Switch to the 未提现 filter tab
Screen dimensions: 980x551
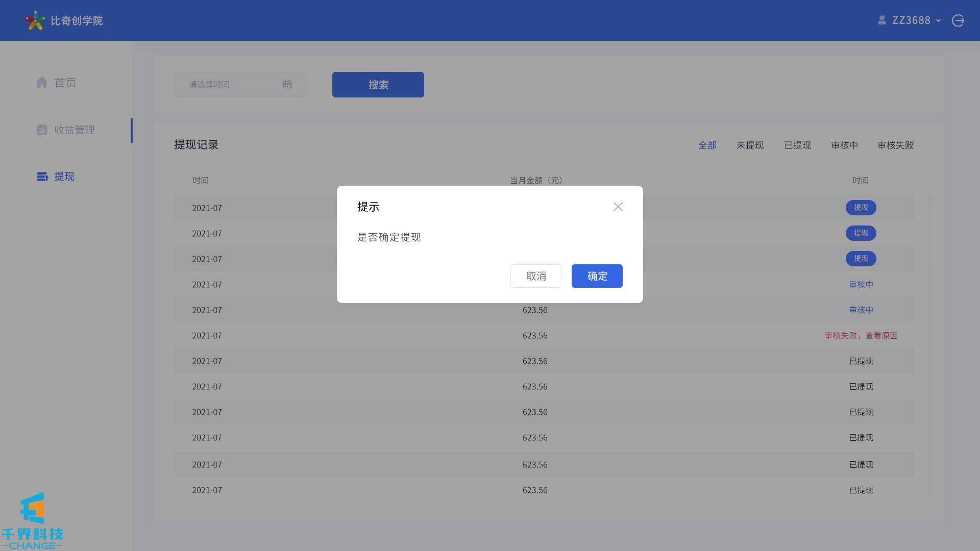(x=750, y=145)
